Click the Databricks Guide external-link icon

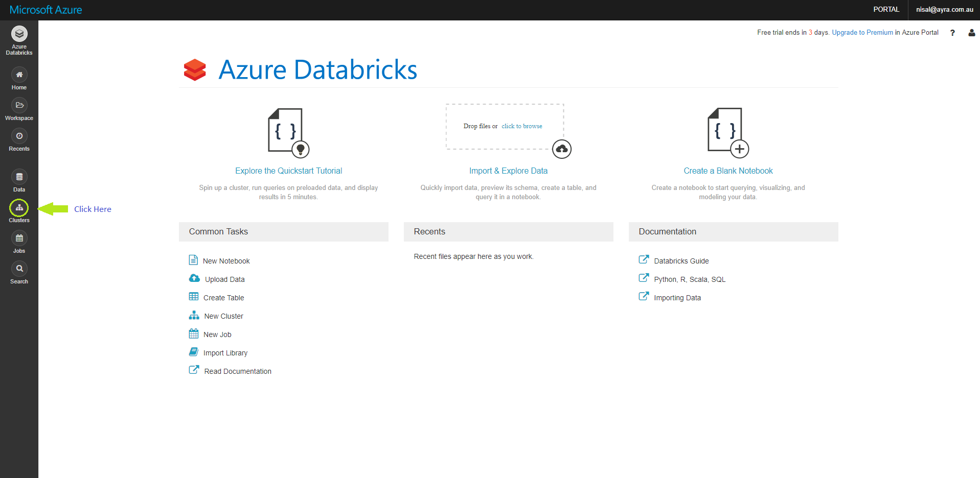[x=644, y=259]
